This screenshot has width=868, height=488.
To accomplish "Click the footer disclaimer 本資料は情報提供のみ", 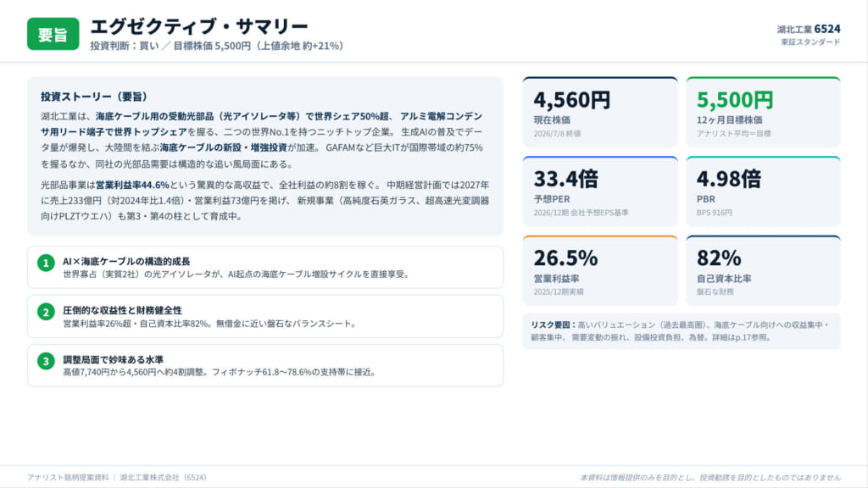I will 710,477.
